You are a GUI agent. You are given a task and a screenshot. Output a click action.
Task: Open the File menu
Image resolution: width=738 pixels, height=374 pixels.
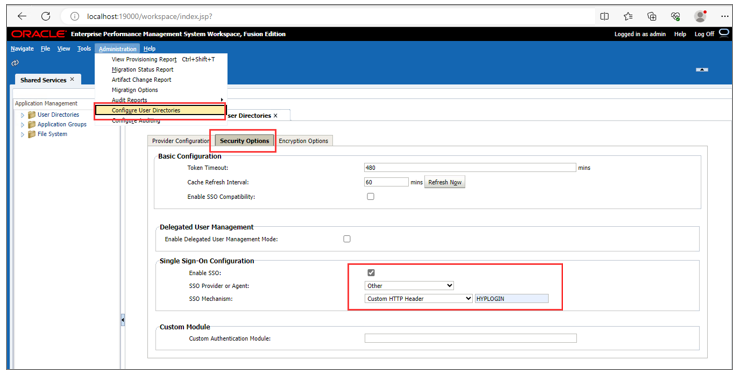coord(45,48)
